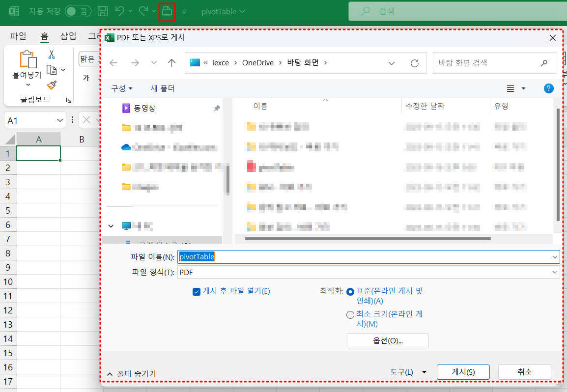Select the 최소 크기 optimization radio button
Viewport: 567px width, 392px height.
point(350,314)
